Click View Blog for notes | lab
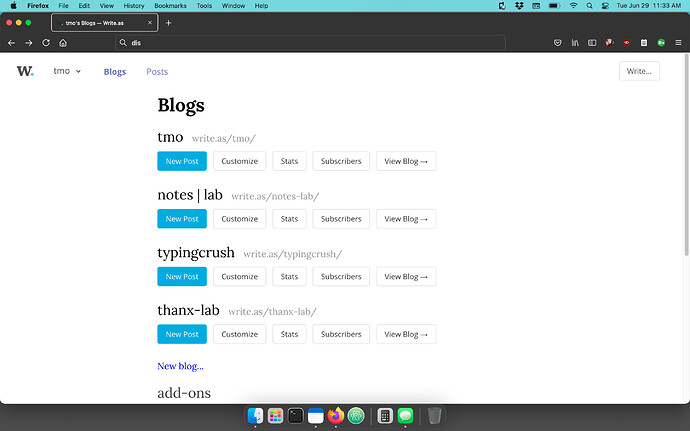 [x=406, y=219]
